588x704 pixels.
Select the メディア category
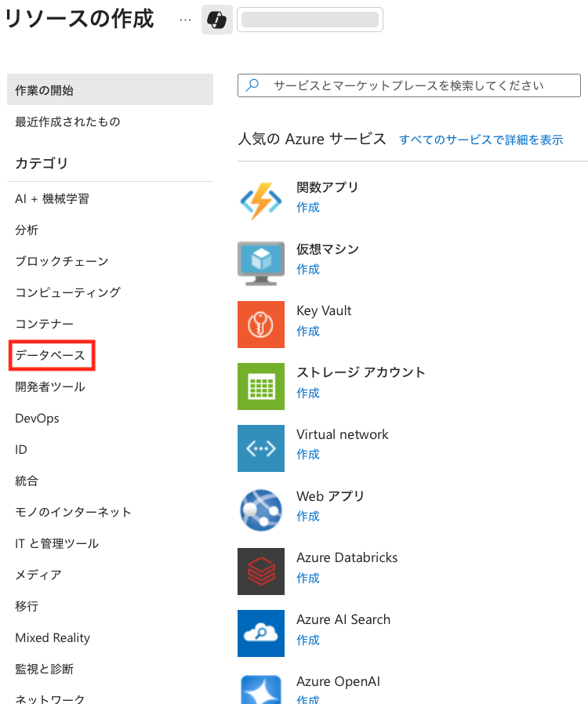[x=38, y=575]
